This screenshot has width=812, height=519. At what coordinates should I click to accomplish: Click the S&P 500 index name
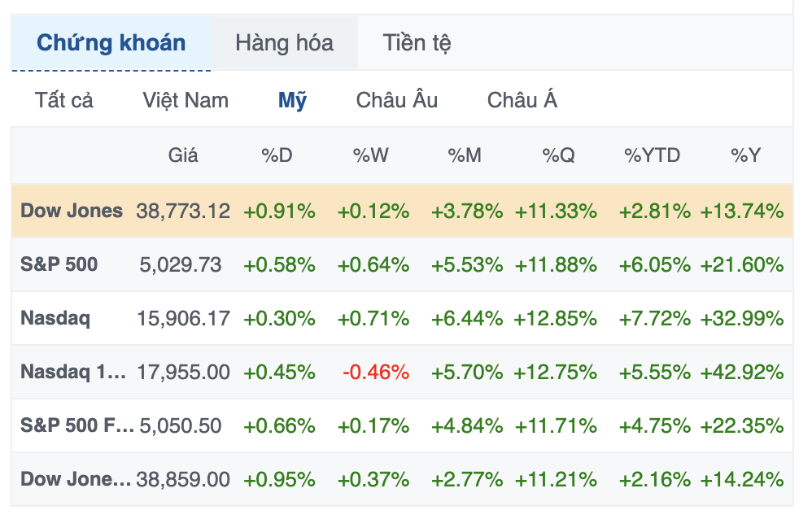pyautogui.click(x=59, y=264)
